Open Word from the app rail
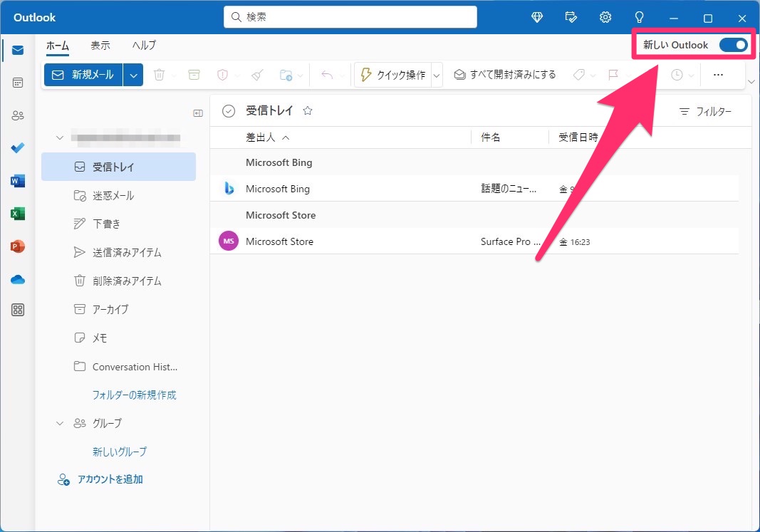The image size is (760, 532). coord(18,181)
